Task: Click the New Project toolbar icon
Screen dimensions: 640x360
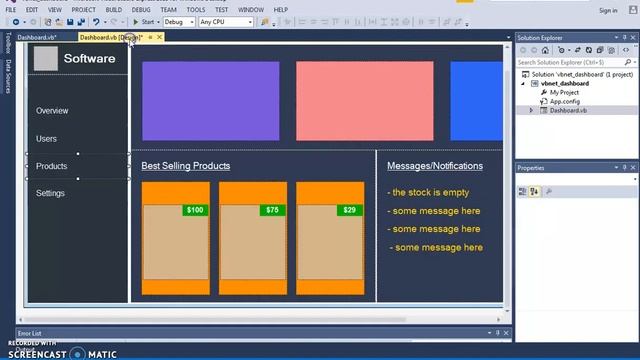Action: click(48, 22)
